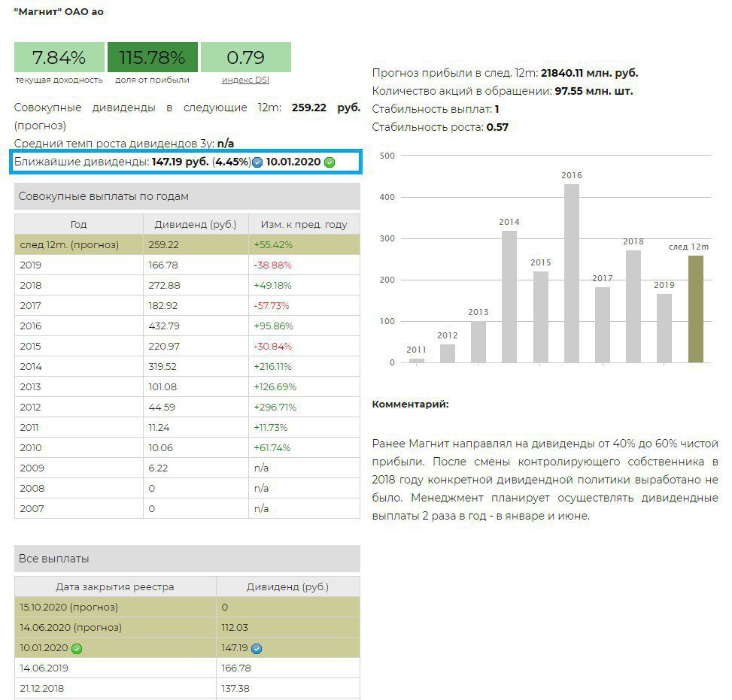Click the green checkmark beside 10.01.2020 in the 'Ближайшие дивиденды' line
Image resolution: width=732 pixels, height=700 pixels.
click(x=330, y=162)
